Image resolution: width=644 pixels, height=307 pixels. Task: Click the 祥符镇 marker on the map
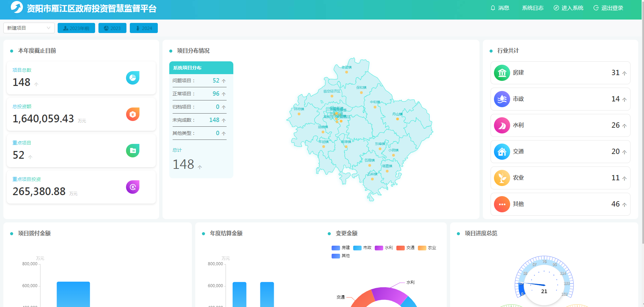(299, 114)
